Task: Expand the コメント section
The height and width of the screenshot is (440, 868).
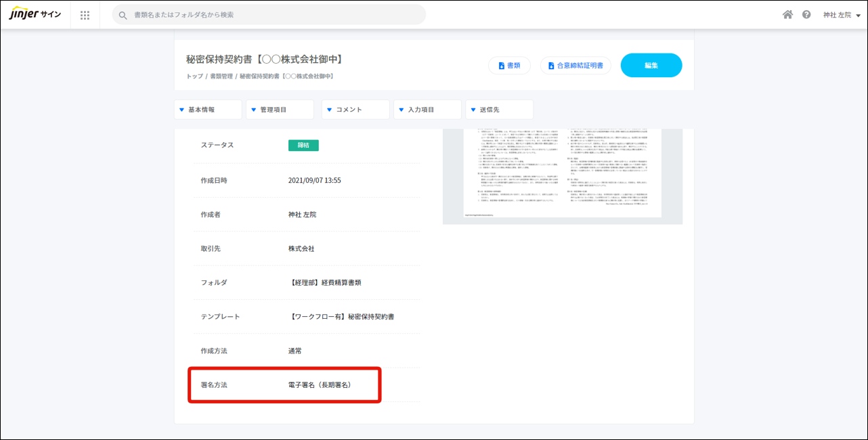Action: [x=355, y=110]
